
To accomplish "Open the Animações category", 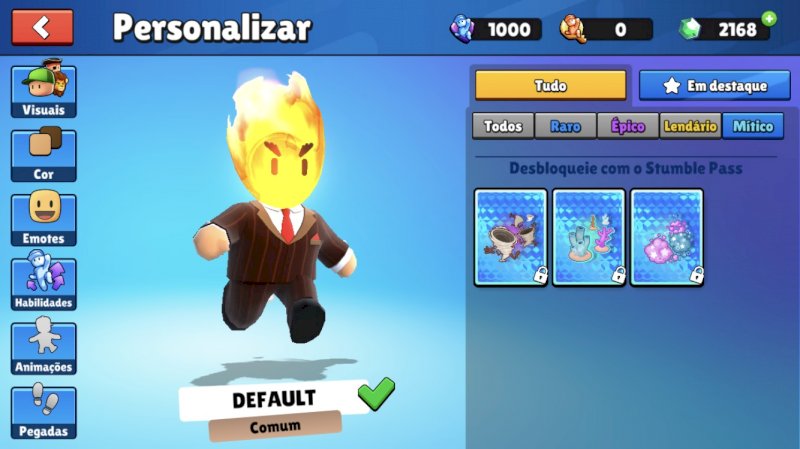I will [x=43, y=346].
